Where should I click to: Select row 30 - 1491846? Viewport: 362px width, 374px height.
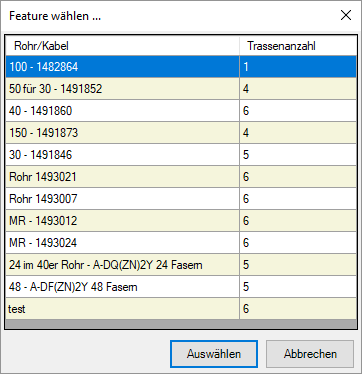point(181,155)
